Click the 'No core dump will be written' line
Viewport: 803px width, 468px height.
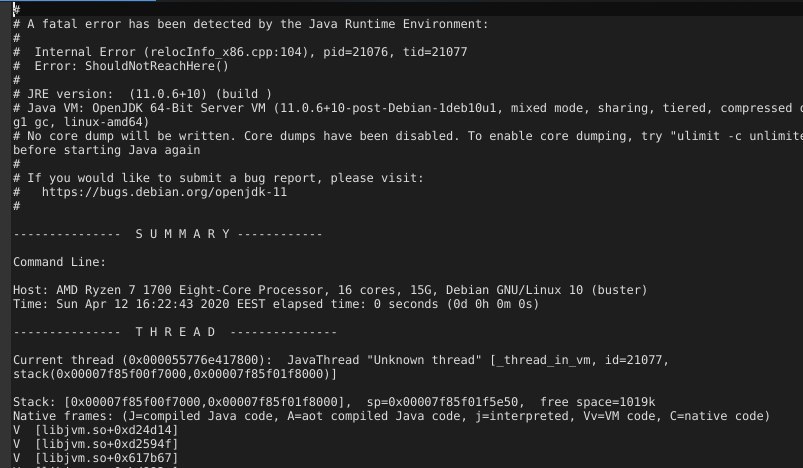pos(408,136)
